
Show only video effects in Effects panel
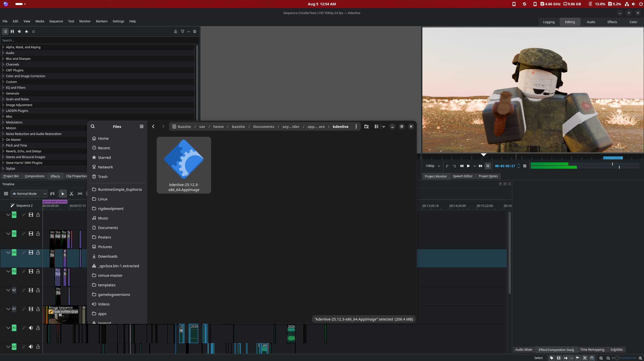coord(12,31)
